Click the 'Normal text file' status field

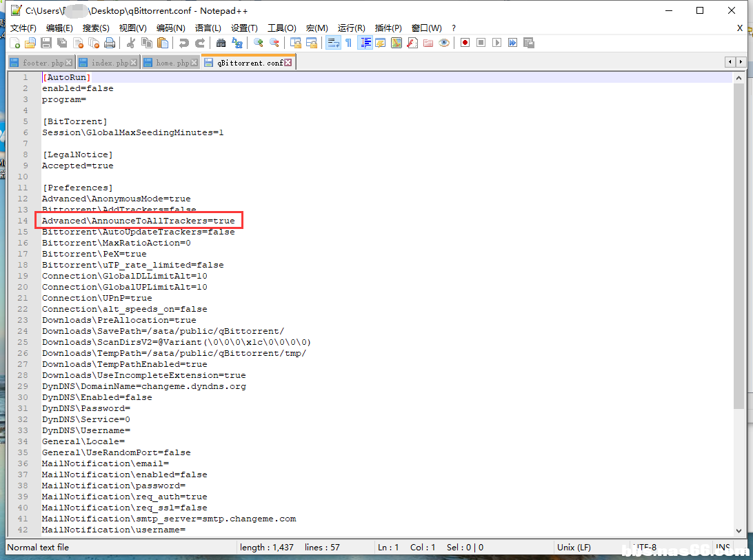(x=38, y=548)
